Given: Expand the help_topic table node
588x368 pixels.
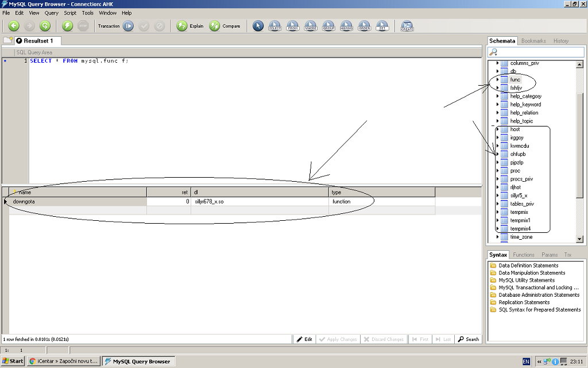Looking at the screenshot, I should [498, 121].
